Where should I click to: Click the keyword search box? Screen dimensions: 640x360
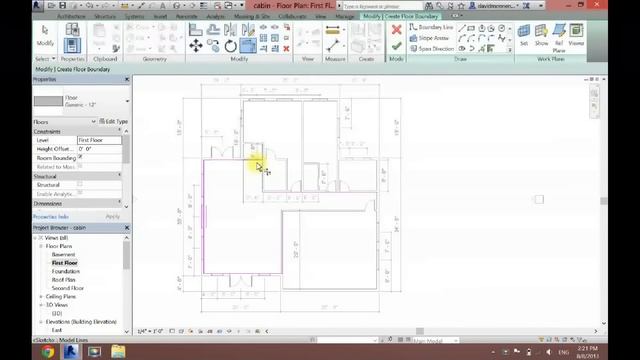click(382, 6)
